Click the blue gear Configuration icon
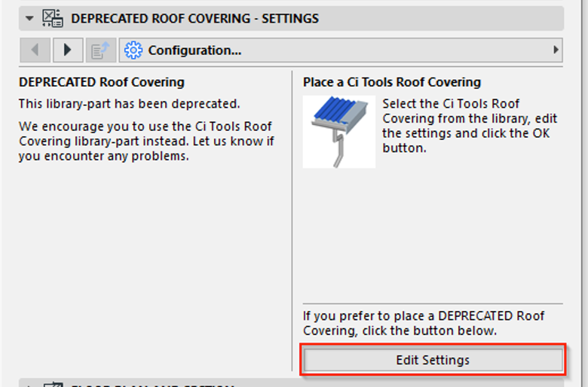 click(133, 50)
